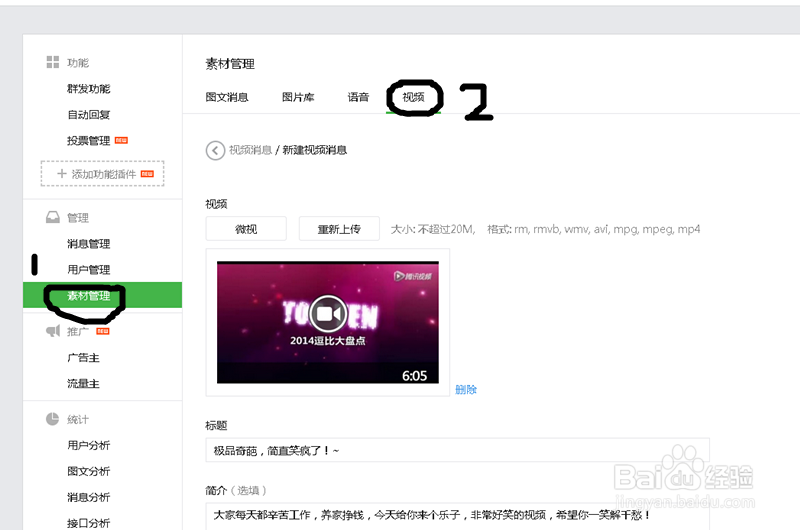The image size is (800, 530).
Task: Click the 推广 megaphone icon
Action: 53,331
